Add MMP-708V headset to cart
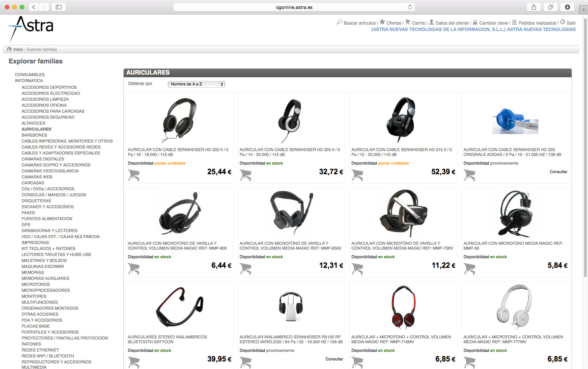Screen dimensions: 588x369 [x=357, y=269]
